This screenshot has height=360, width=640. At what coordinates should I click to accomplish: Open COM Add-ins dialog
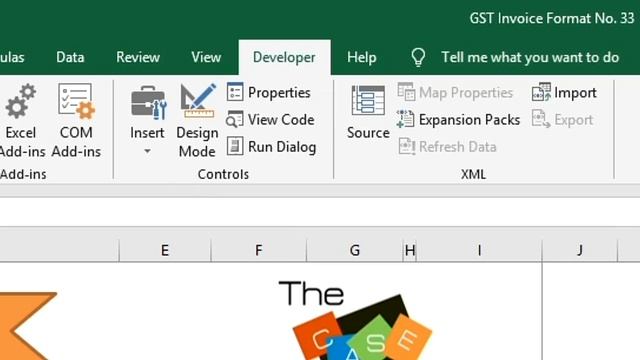[76, 121]
